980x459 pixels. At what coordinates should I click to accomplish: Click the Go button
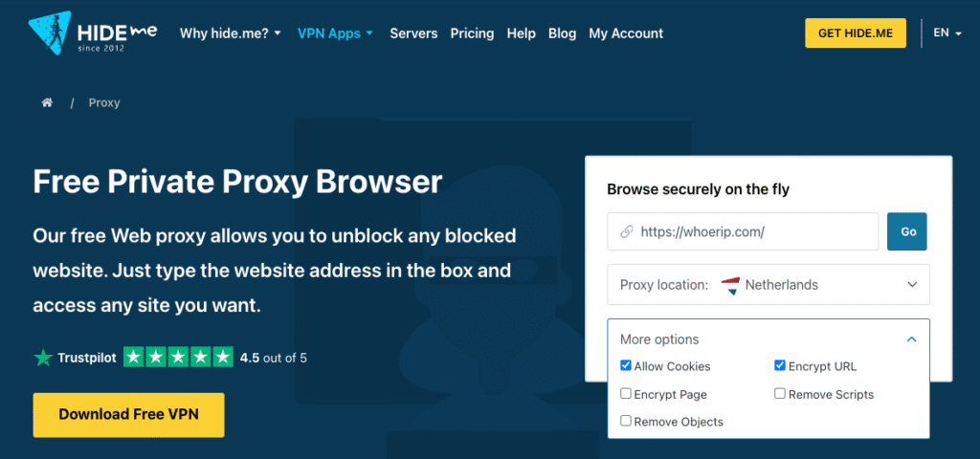(x=908, y=231)
